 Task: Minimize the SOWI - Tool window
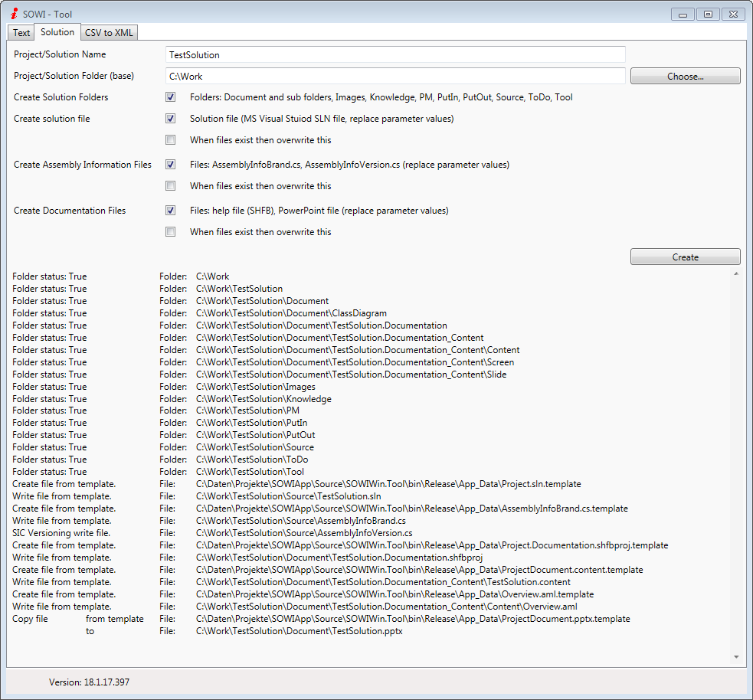tap(683, 15)
